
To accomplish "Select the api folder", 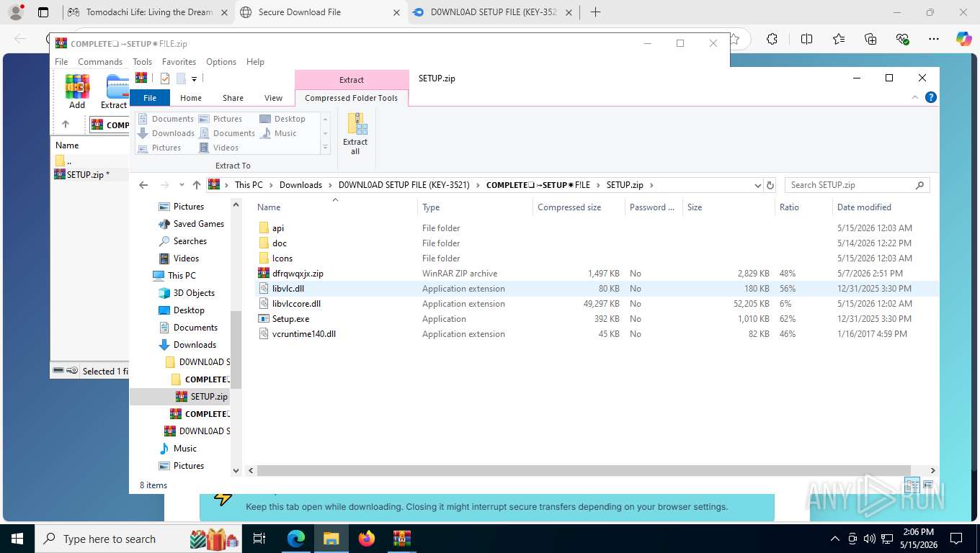I will (278, 228).
